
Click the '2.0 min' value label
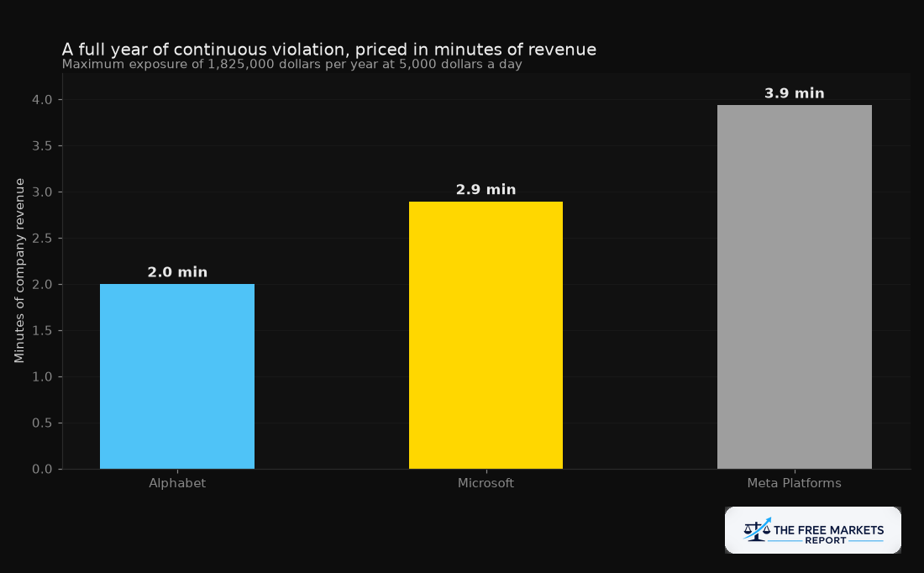click(x=177, y=272)
